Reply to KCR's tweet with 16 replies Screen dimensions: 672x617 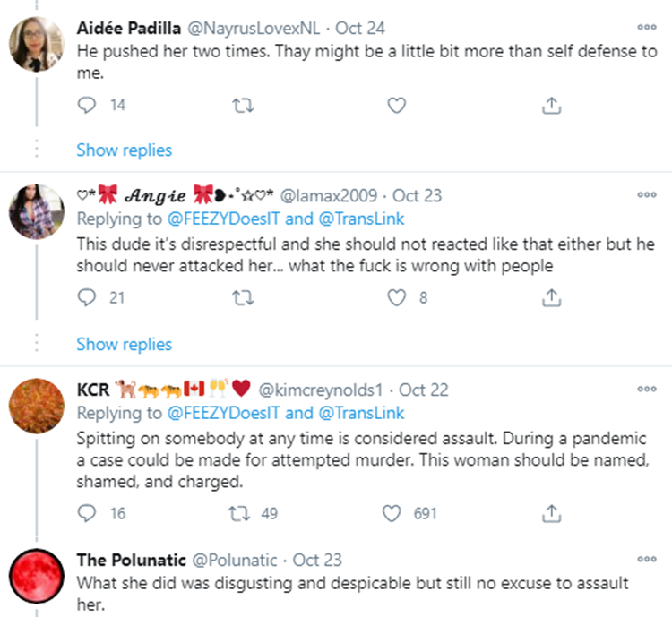(x=87, y=513)
